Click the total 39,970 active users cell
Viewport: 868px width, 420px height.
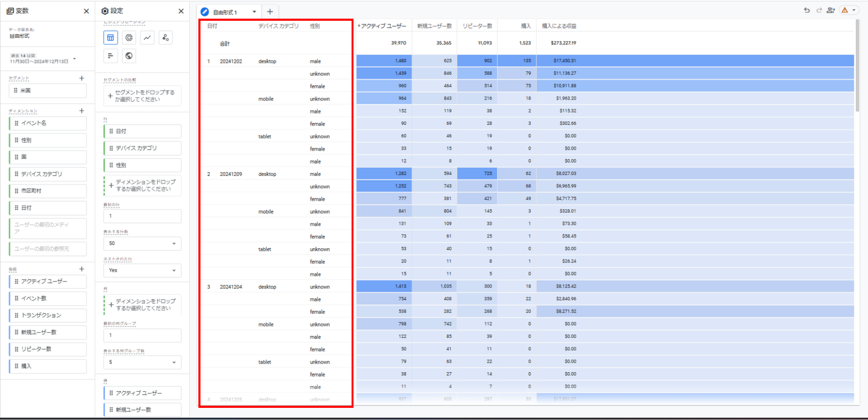(399, 43)
